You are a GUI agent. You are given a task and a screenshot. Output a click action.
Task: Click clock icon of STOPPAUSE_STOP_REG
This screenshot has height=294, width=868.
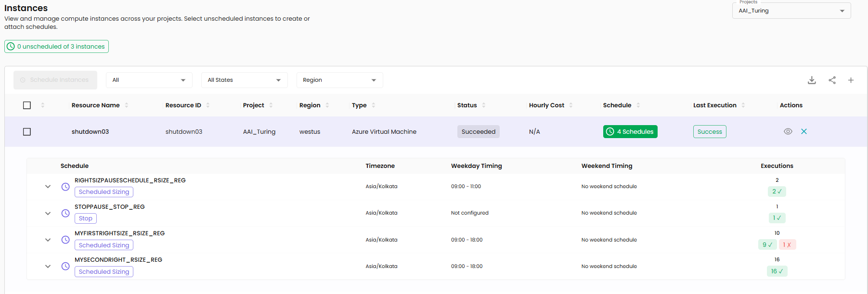pos(65,213)
